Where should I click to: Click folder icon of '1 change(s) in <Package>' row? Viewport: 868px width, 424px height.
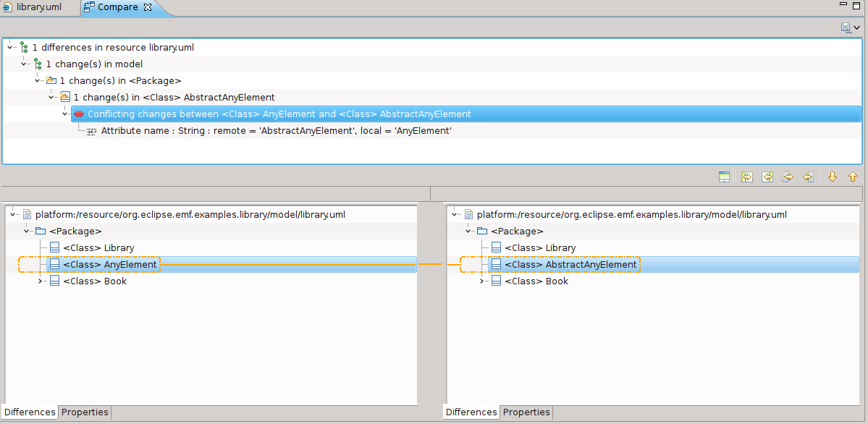tap(51, 81)
